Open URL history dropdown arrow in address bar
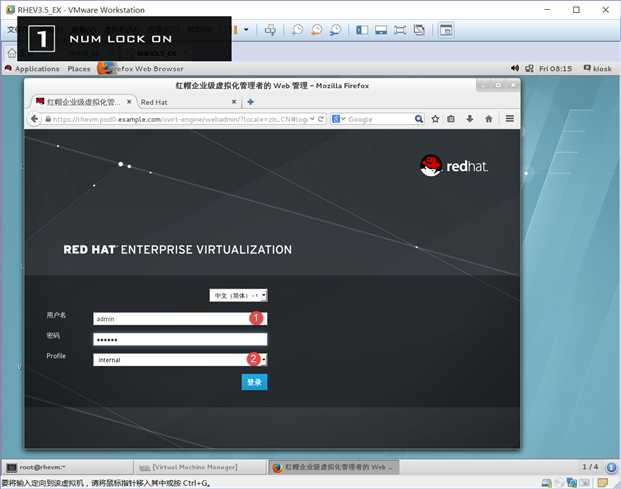 click(312, 119)
